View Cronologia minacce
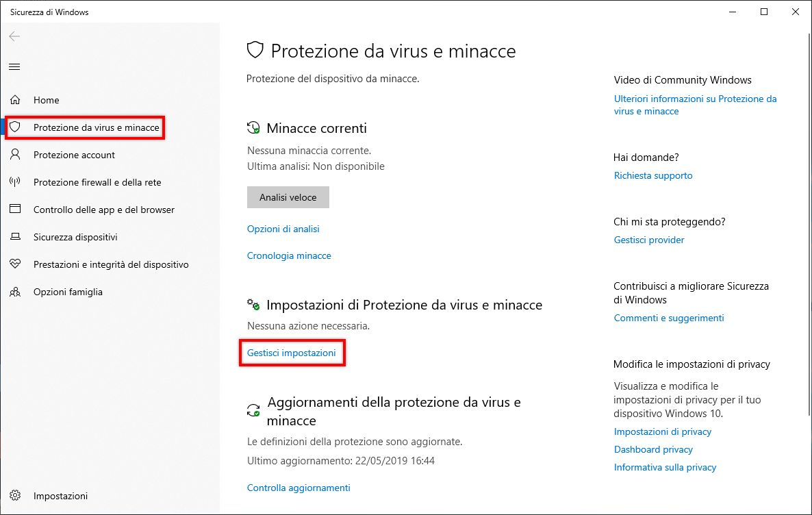Image resolution: width=812 pixels, height=515 pixels. [x=288, y=255]
